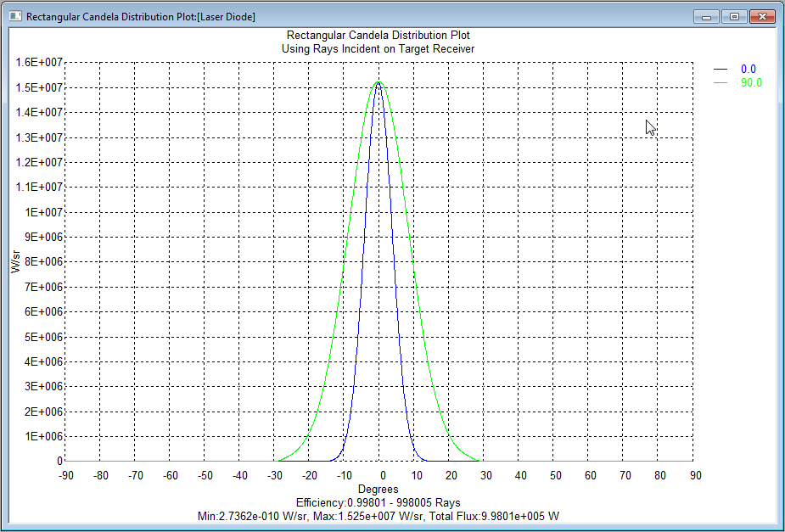Screen dimensions: 785x532
Task: Minimize the Rectangular Candela Distribution Plot window
Action: pyautogui.click(x=706, y=17)
